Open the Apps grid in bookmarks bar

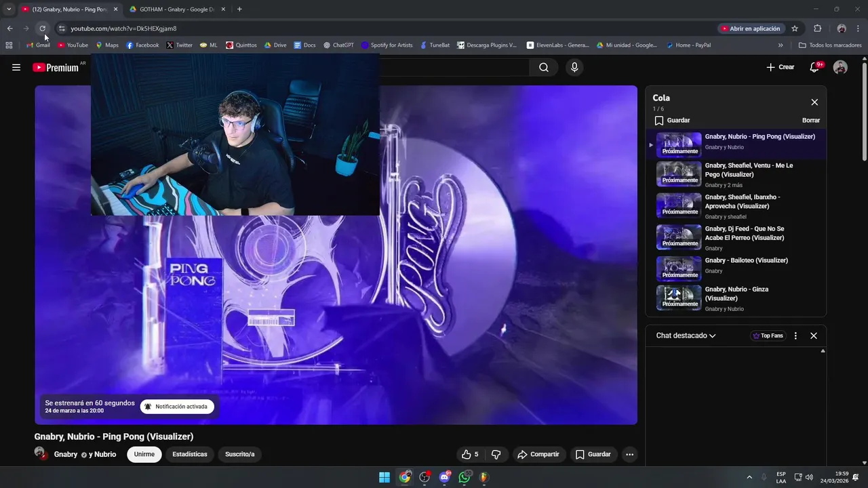9,45
